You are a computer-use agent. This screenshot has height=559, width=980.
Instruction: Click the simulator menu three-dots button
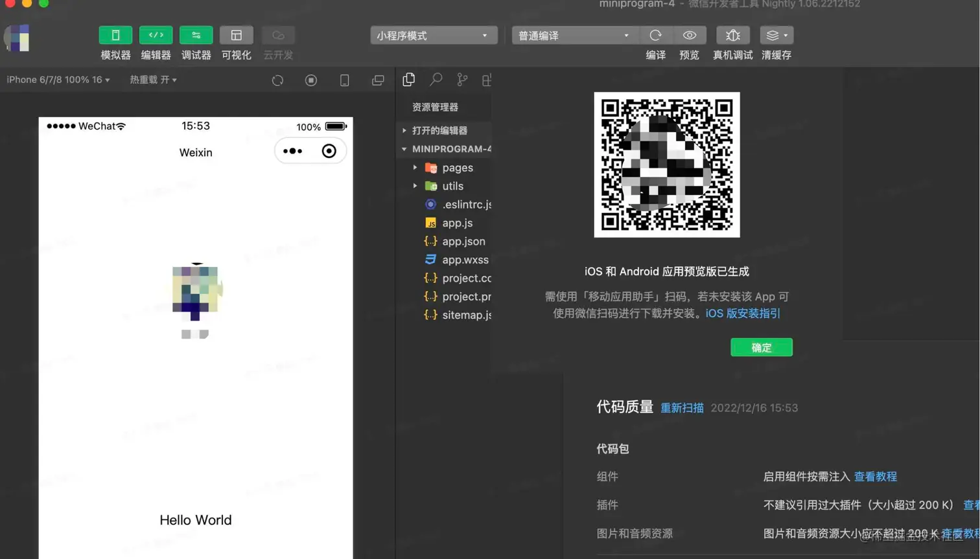pyautogui.click(x=292, y=151)
